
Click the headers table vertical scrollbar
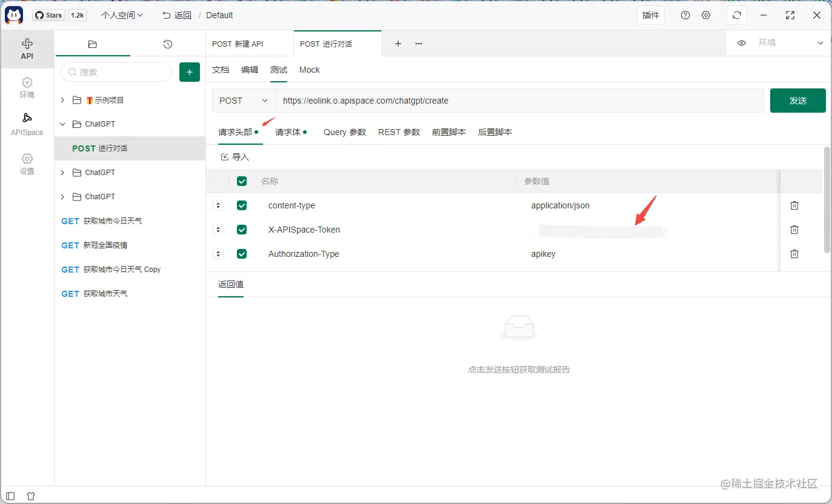827,199
